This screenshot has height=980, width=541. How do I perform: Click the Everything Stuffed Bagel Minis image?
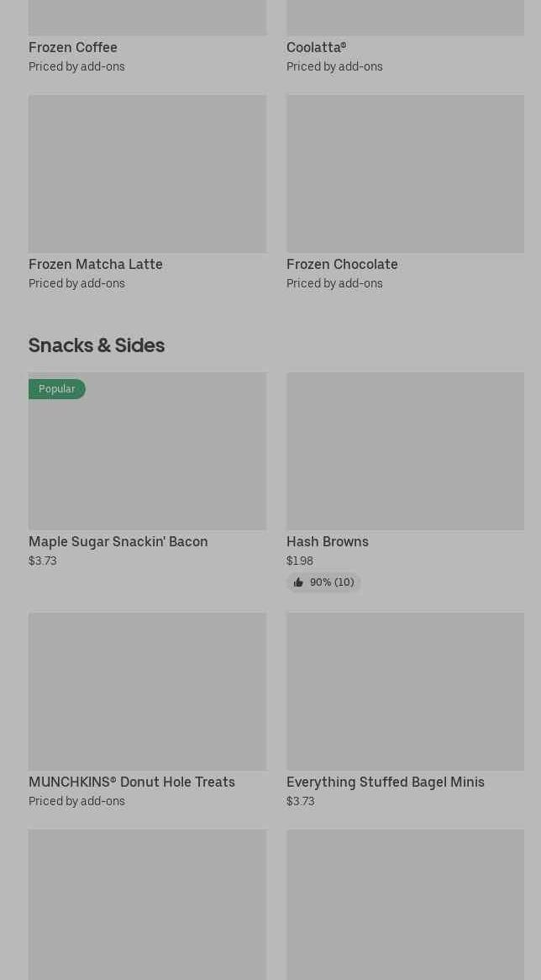coord(405,692)
